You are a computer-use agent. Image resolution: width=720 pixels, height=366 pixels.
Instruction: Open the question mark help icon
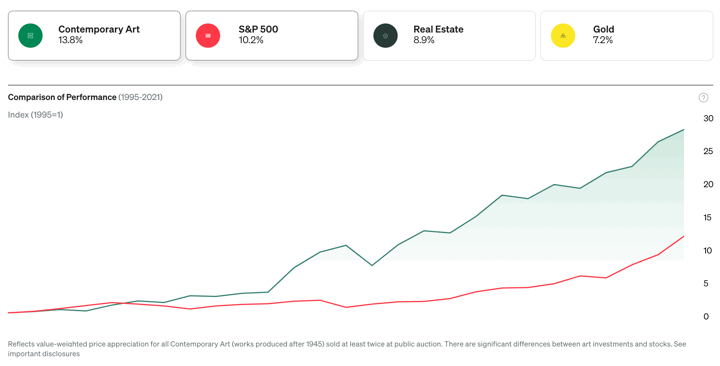coord(703,97)
